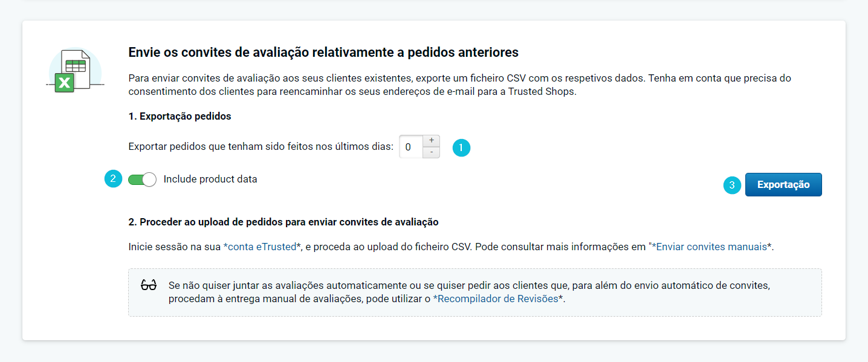Click the step 1 number badge
The height and width of the screenshot is (362, 868).
(x=461, y=147)
